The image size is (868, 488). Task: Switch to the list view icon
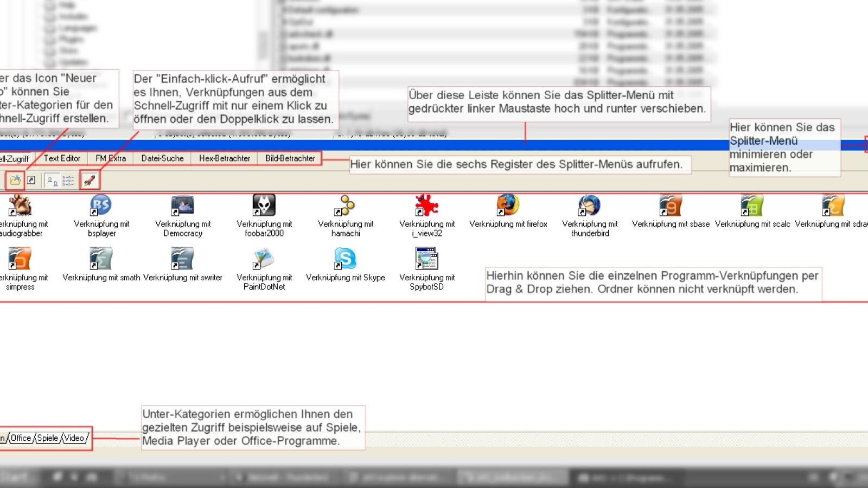click(68, 181)
